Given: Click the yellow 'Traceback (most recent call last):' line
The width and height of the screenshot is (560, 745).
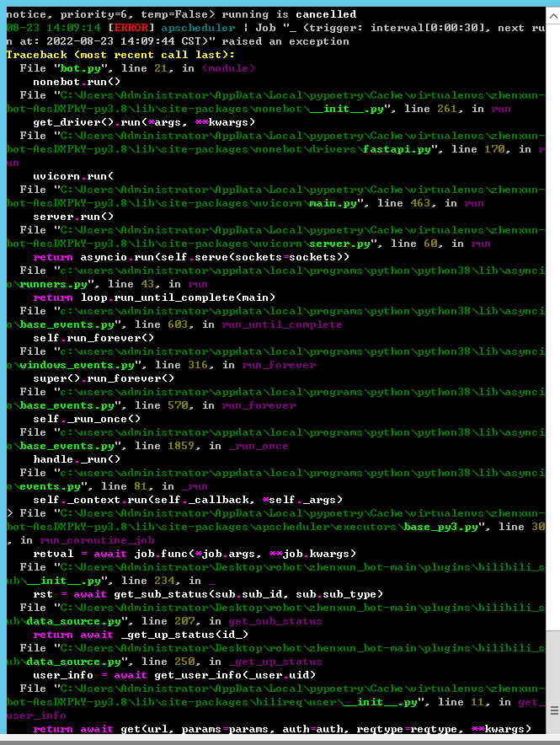Looking at the screenshot, I should point(120,55).
